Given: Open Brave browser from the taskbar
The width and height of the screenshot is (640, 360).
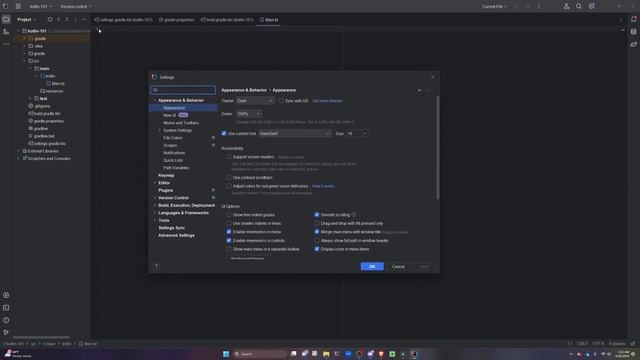Looking at the screenshot, I should [x=381, y=354].
